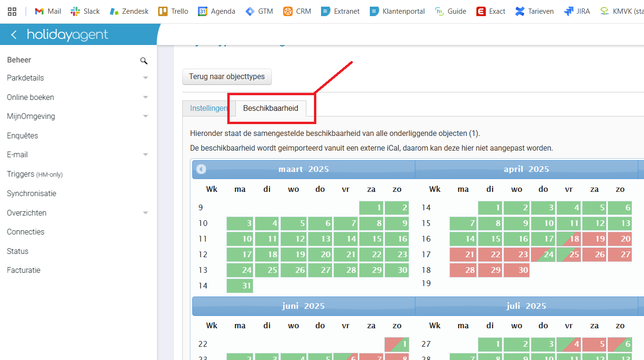The image size is (644, 360).
Task: Click the Terug naar objecttypes button
Action: point(227,77)
